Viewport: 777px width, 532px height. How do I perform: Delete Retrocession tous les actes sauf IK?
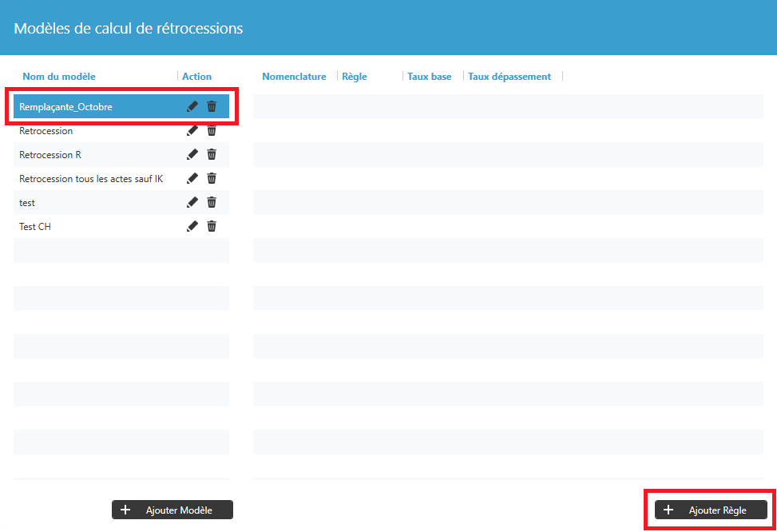(x=212, y=178)
